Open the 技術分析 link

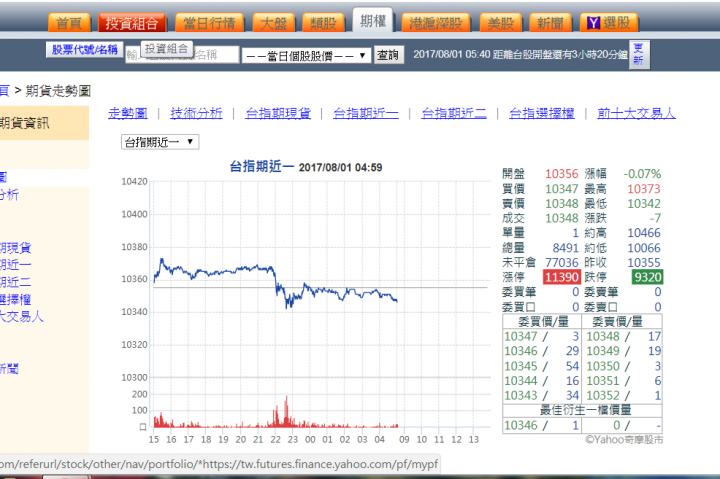pyautogui.click(x=196, y=113)
